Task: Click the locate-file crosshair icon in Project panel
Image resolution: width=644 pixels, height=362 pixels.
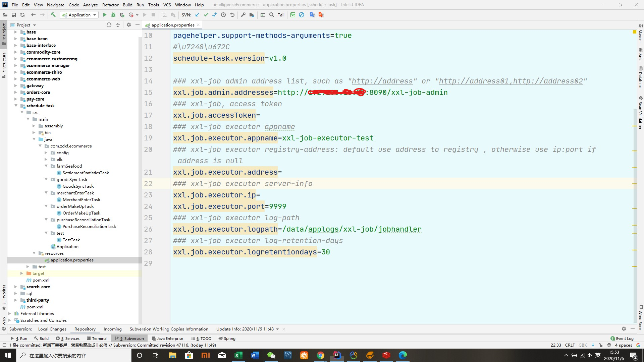Action: click(x=109, y=25)
